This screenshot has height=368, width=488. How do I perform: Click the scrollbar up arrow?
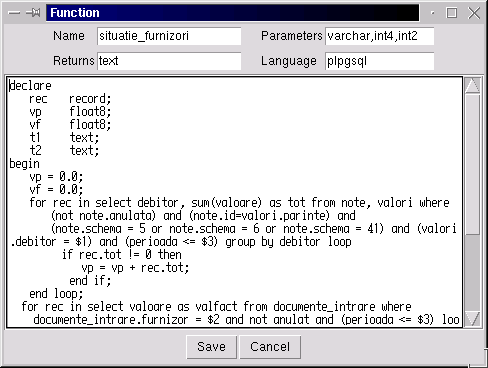coord(472,86)
